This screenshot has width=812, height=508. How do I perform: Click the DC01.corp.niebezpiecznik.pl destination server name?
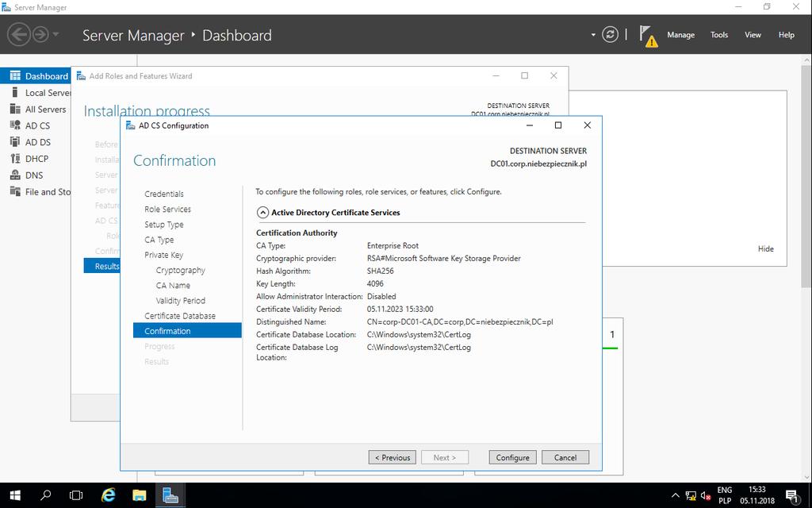538,164
